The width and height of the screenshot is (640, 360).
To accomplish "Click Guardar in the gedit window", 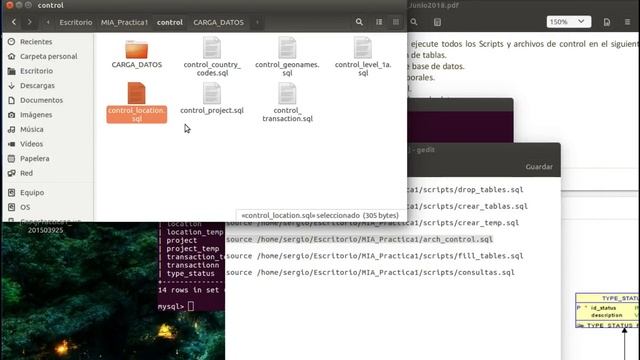I will coord(539,167).
